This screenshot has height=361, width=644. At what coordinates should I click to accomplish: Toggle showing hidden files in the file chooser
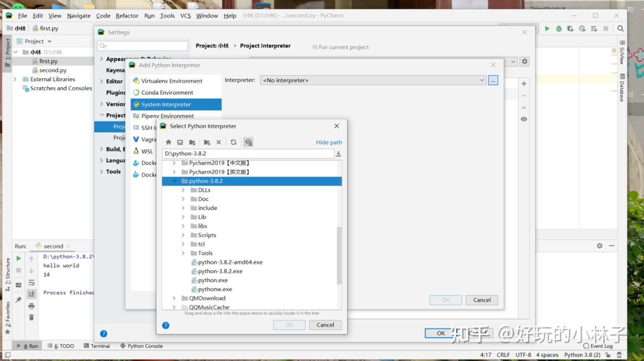click(x=248, y=142)
